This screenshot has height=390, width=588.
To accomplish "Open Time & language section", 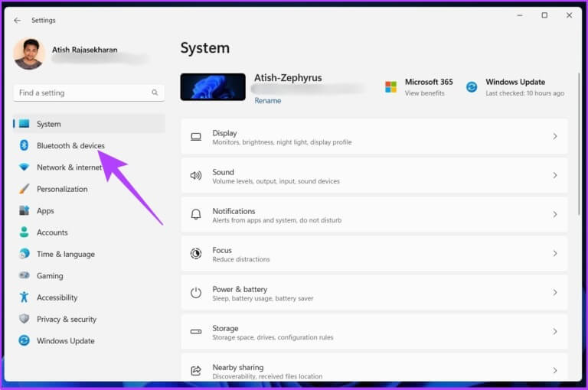I will pos(90,254).
